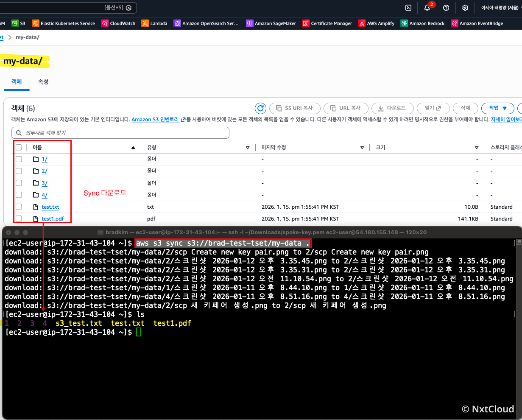
Task: Sort by 크기 column arrow
Action: point(477,148)
